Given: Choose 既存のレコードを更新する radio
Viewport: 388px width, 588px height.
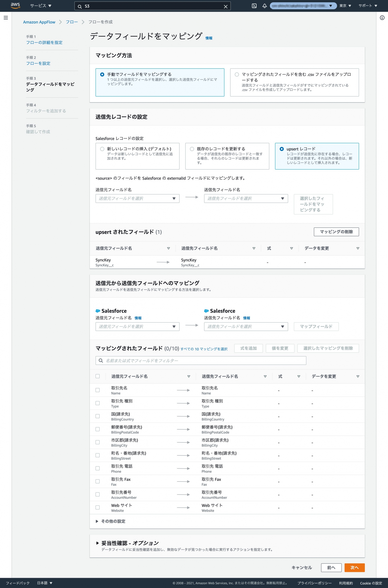Looking at the screenshot, I should click(192, 149).
